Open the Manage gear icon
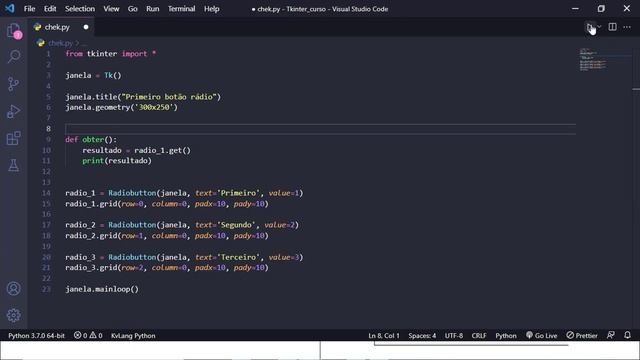This screenshot has height=360, width=640. click(13, 315)
